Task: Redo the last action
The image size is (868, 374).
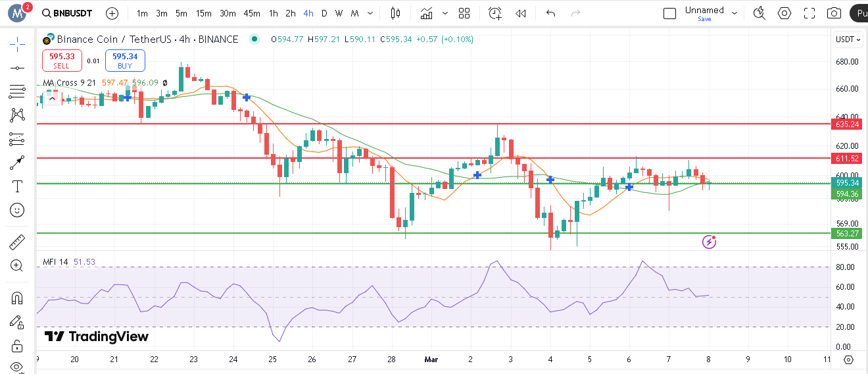Action: (576, 13)
